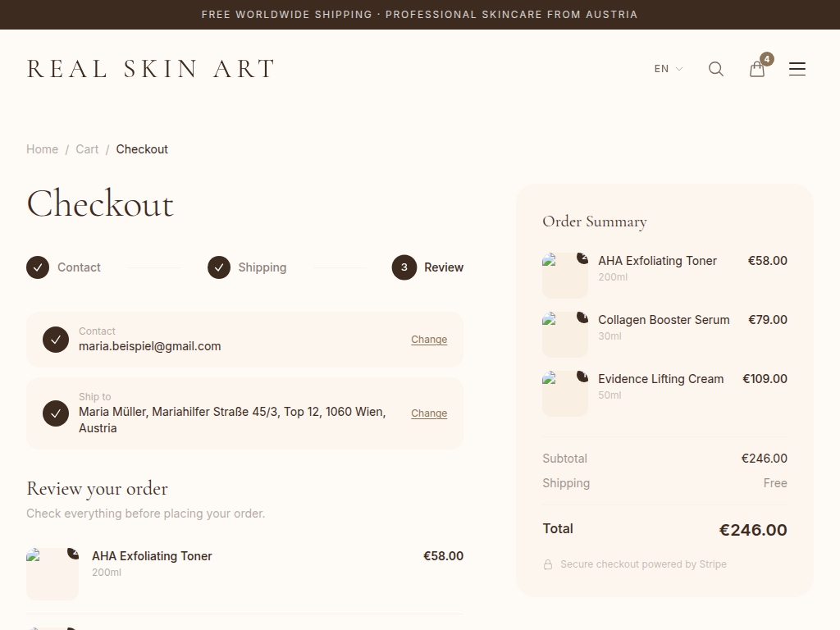This screenshot has width=840, height=630.
Task: Select the Contact step label
Action: [x=79, y=267]
